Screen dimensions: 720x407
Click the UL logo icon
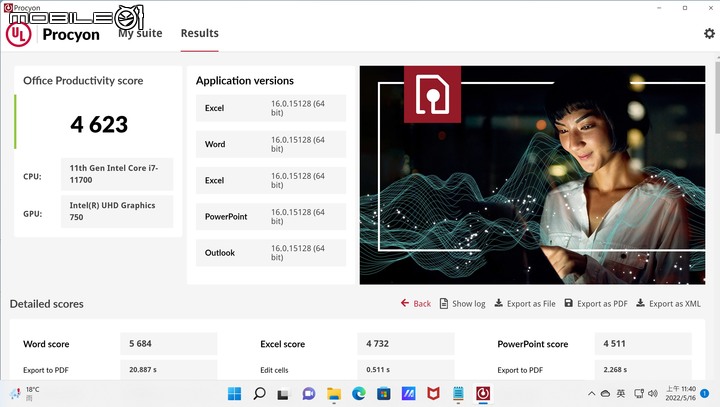click(x=18, y=34)
